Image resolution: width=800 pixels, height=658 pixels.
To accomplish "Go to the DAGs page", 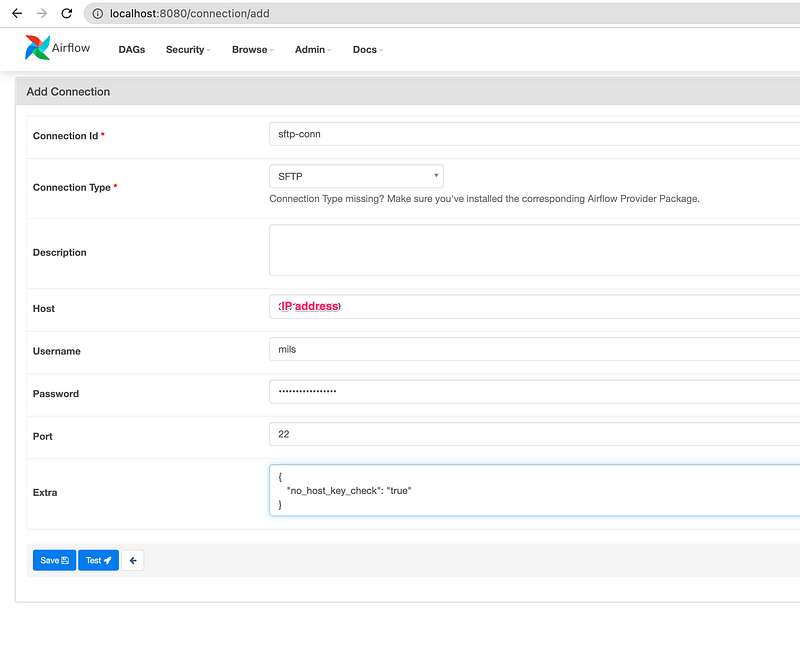I will (131, 49).
